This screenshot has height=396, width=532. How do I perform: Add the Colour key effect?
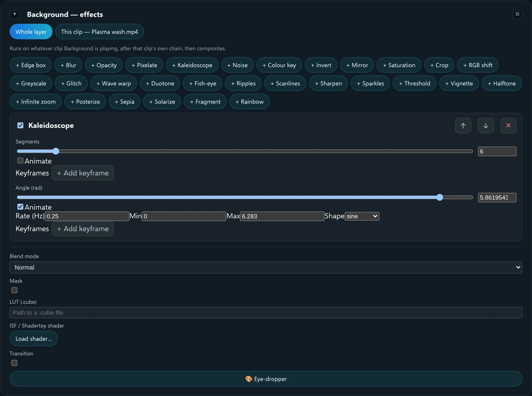[279, 65]
